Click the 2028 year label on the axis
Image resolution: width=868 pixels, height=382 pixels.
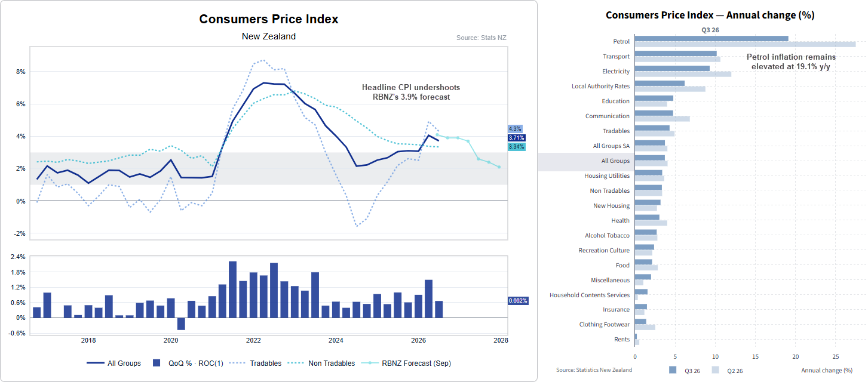click(x=501, y=340)
